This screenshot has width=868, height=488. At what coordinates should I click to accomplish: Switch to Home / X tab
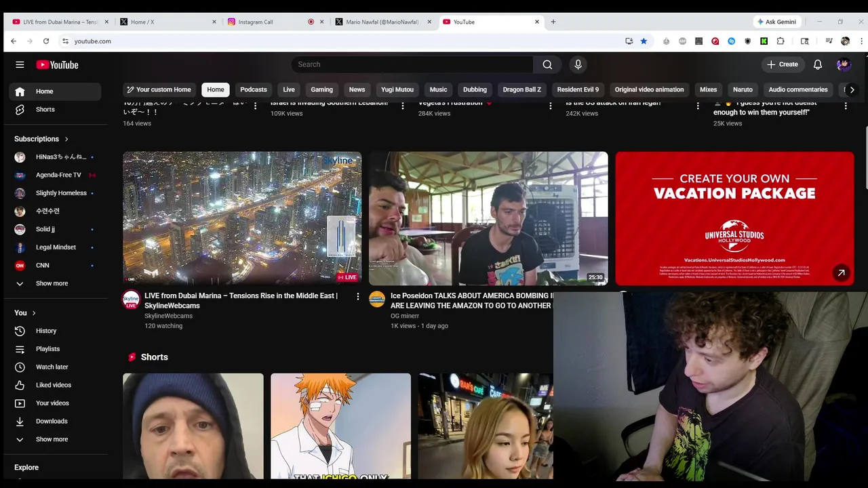(168, 22)
